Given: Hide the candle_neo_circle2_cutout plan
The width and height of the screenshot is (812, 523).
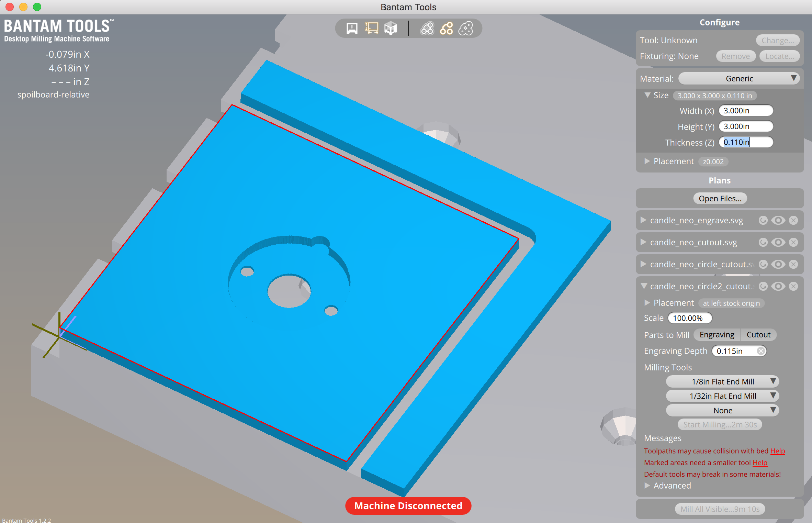Looking at the screenshot, I should (x=778, y=286).
